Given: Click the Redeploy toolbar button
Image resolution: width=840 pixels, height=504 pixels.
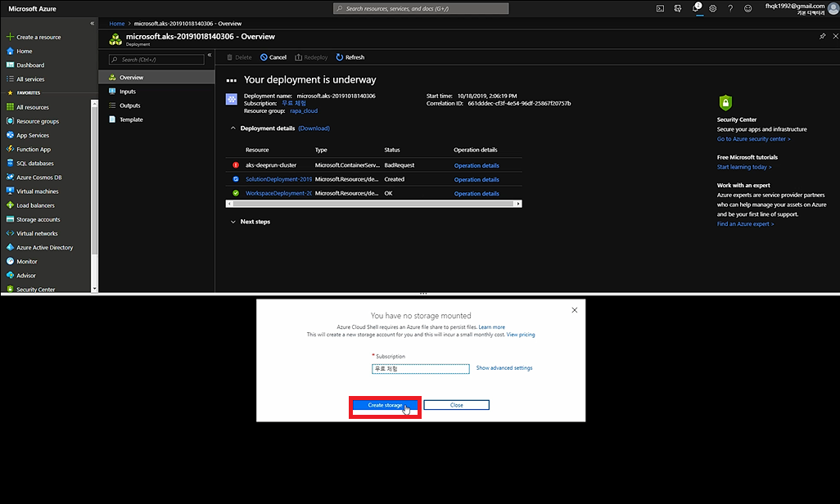Looking at the screenshot, I should point(311,57).
